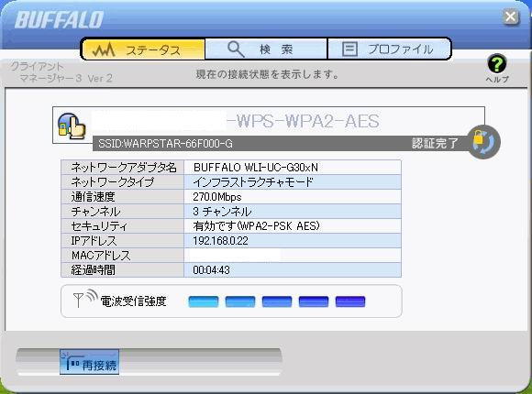
Task: Select SSID:WARPSTAR-66F000-G text
Action: [166, 144]
